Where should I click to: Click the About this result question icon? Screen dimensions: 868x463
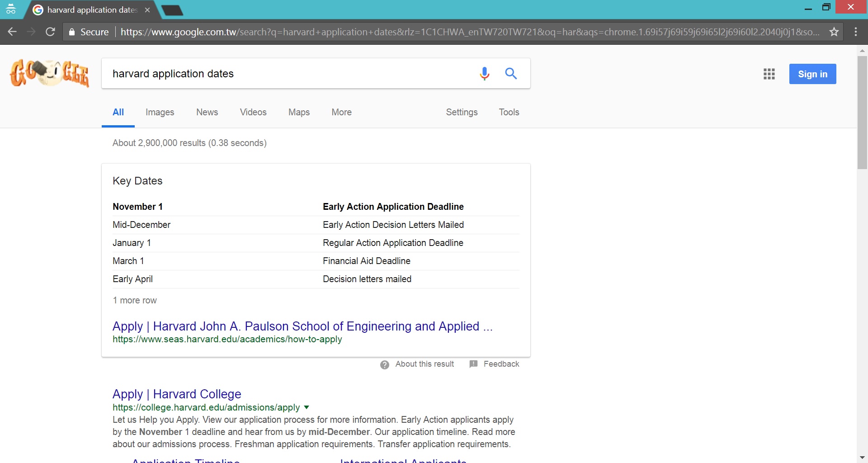pyautogui.click(x=385, y=364)
